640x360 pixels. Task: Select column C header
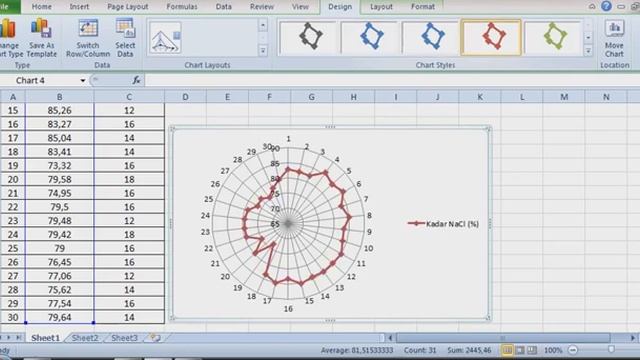[129, 97]
